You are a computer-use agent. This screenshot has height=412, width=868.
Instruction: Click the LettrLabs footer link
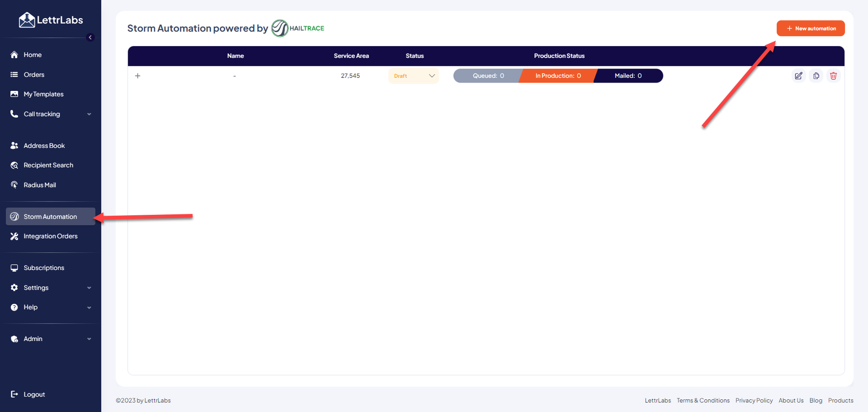[658, 400]
